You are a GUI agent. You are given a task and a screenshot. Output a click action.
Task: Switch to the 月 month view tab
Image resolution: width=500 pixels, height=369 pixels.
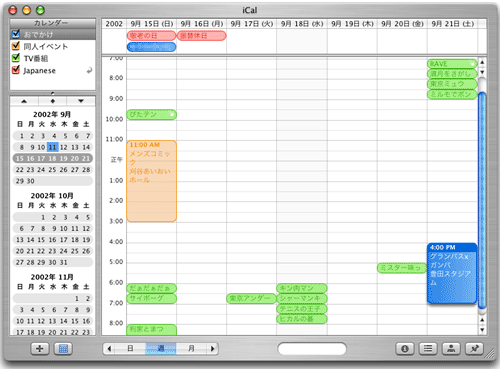point(191,349)
